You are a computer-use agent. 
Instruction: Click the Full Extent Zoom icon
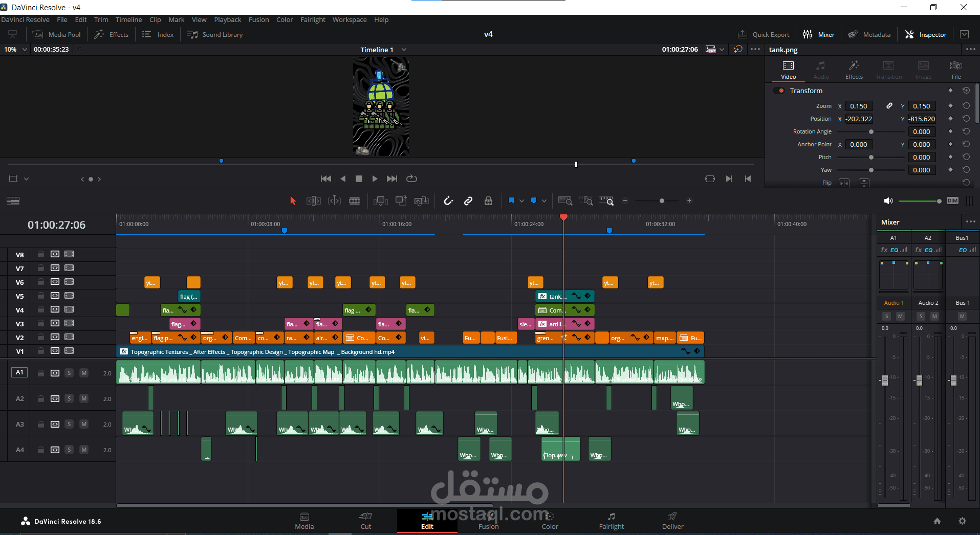pyautogui.click(x=565, y=201)
